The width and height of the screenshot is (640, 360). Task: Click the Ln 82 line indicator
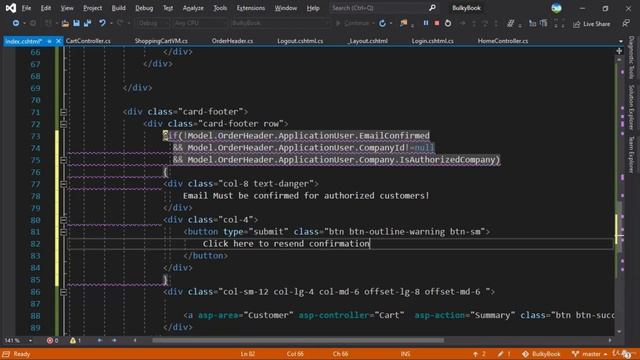point(247,354)
